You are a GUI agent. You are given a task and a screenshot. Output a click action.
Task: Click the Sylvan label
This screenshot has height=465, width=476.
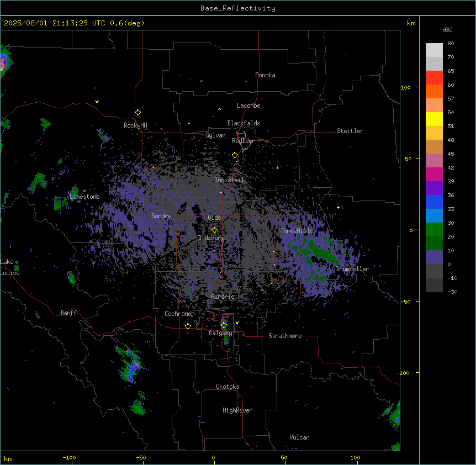tap(215, 135)
